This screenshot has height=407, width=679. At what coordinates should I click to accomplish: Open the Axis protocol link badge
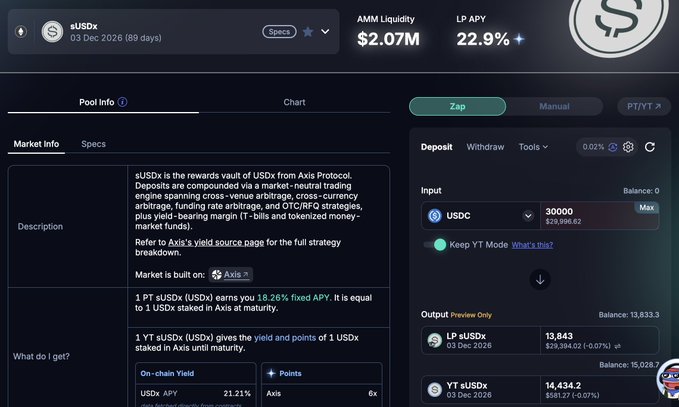(x=231, y=275)
